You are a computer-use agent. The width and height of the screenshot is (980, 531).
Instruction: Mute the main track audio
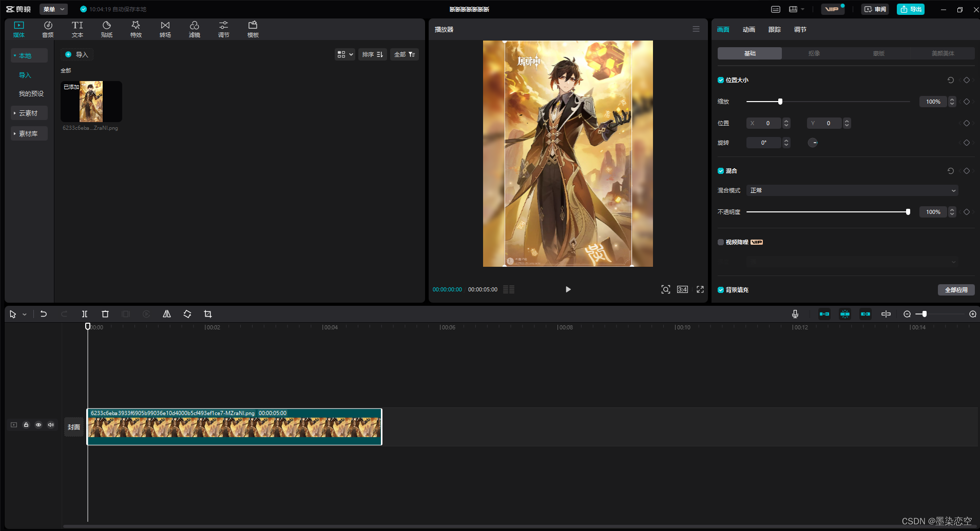pos(51,425)
